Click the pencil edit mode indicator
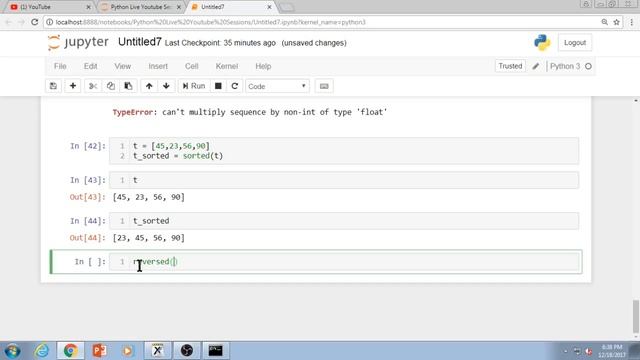The width and height of the screenshot is (640, 360). (536, 66)
